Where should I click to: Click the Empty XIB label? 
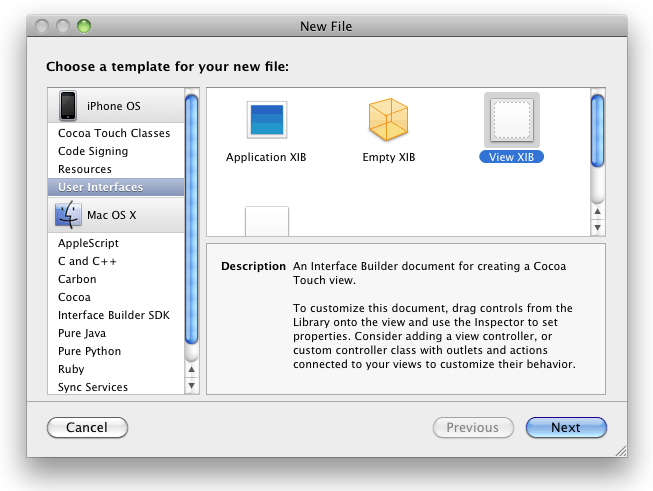pyautogui.click(x=389, y=157)
